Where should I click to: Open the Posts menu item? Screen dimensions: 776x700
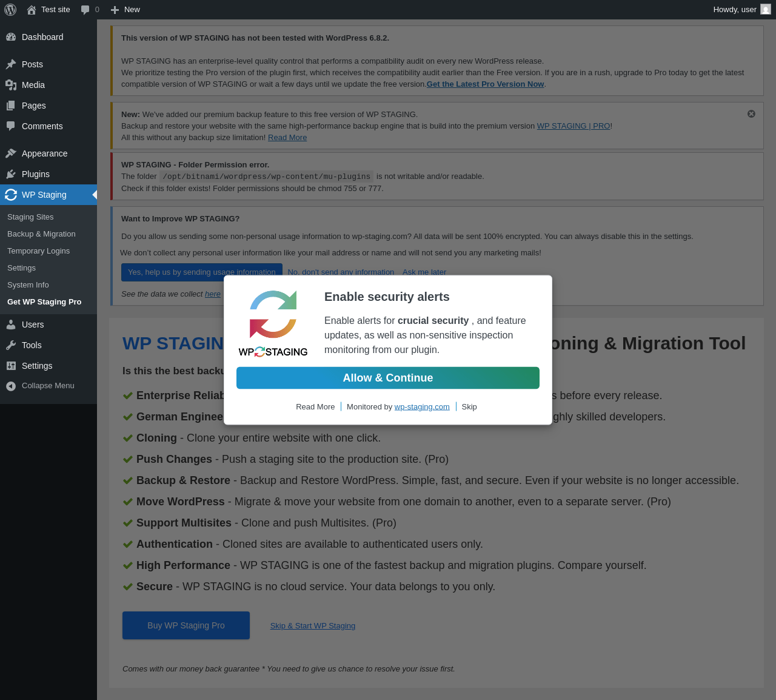tap(48, 64)
